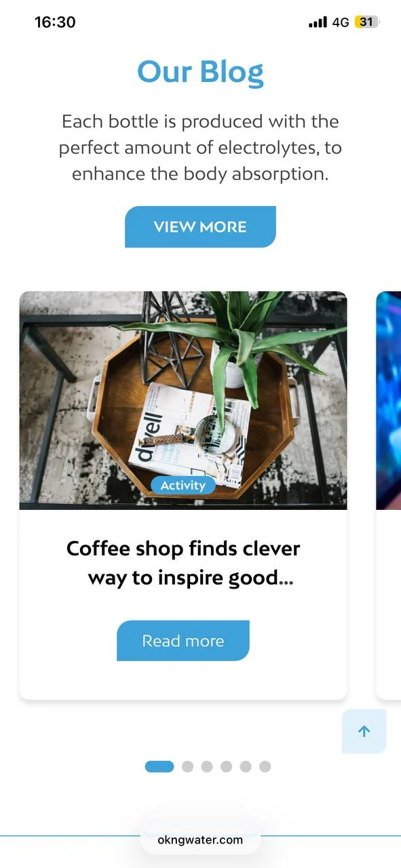Select the first active carousel dot

(x=159, y=766)
